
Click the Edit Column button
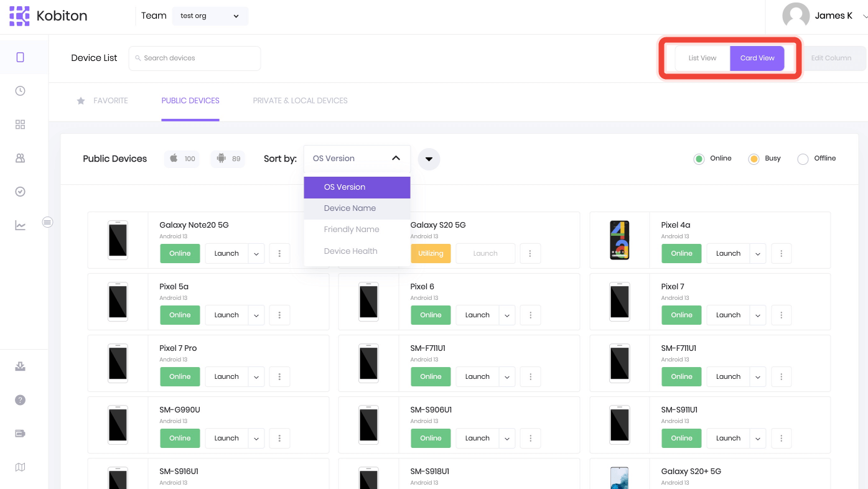point(831,58)
